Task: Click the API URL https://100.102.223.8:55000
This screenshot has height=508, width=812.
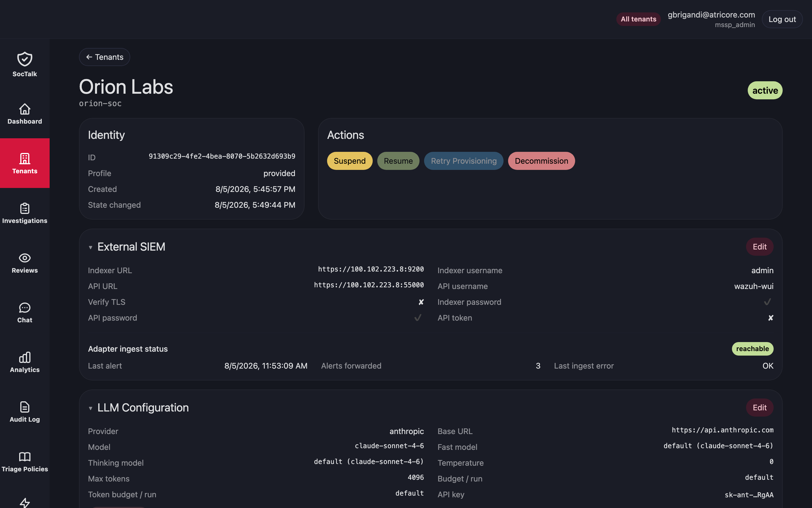Action: tap(369, 285)
